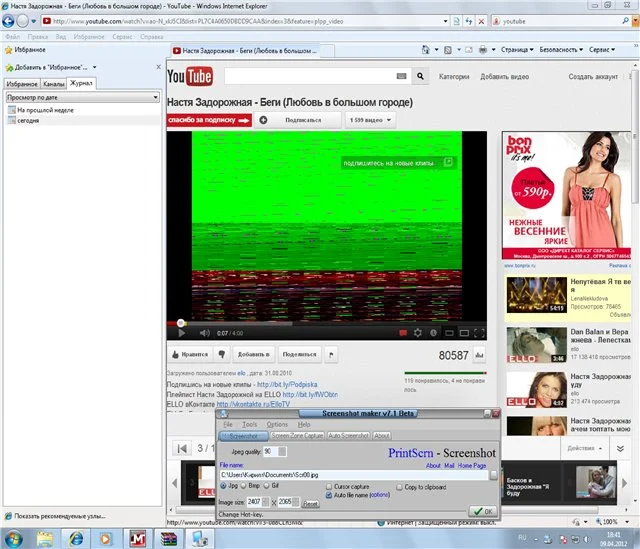
Task: Select the Jpg format radio button
Action: (223, 486)
